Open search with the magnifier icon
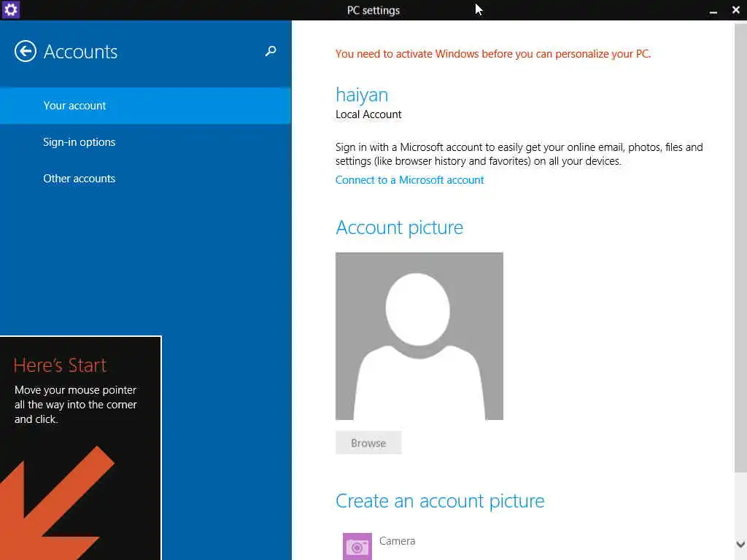This screenshot has width=747, height=560. pyautogui.click(x=271, y=51)
